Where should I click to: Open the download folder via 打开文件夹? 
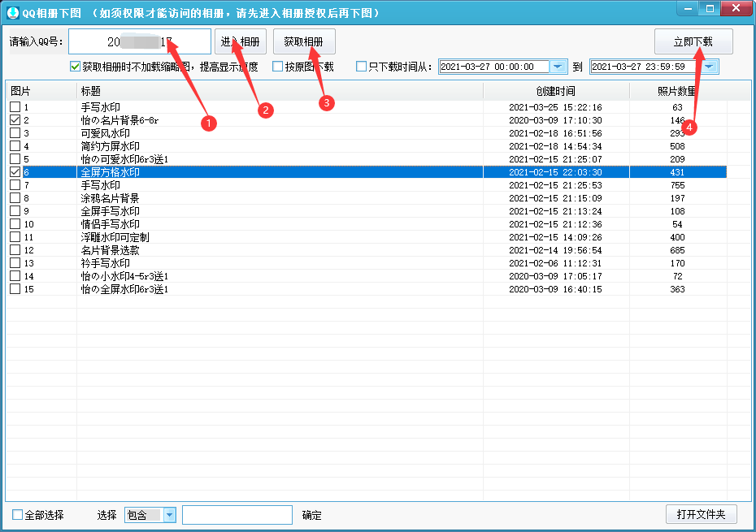[x=701, y=514]
